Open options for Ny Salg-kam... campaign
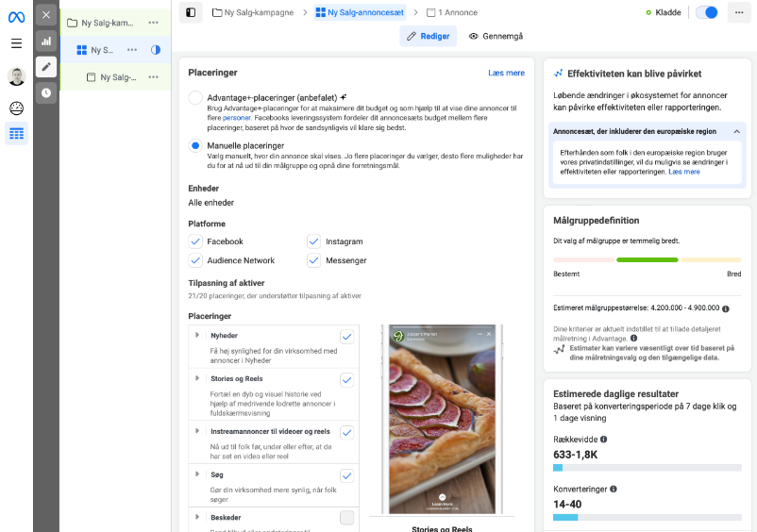 pos(154,23)
